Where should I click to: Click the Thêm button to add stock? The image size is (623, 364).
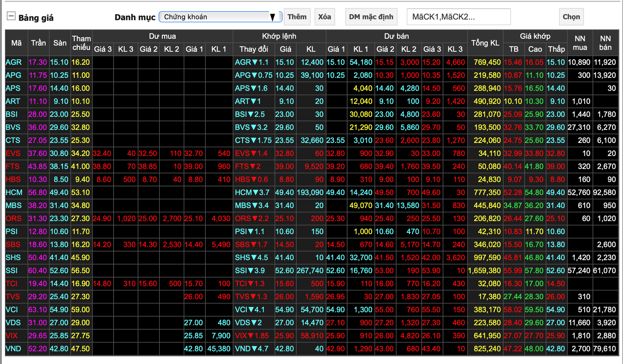tap(297, 17)
